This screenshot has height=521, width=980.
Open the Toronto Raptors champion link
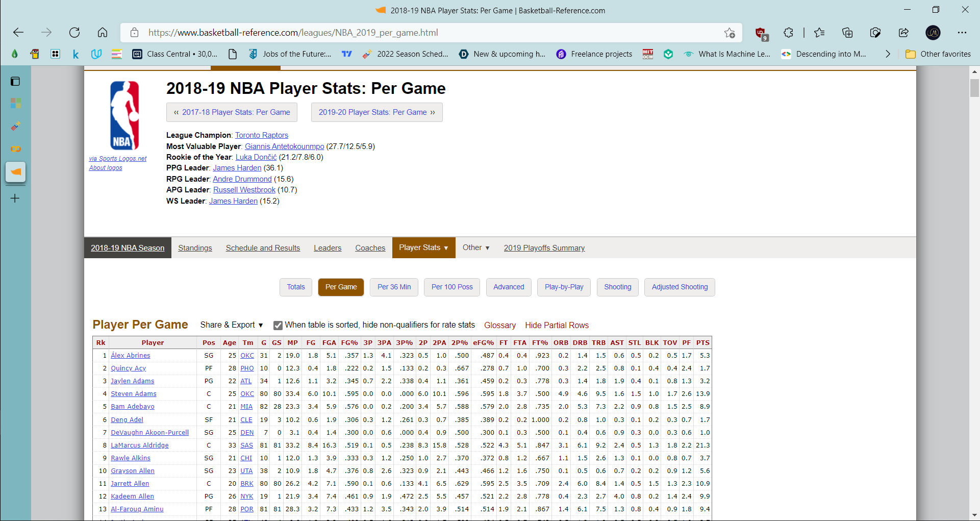click(x=262, y=135)
